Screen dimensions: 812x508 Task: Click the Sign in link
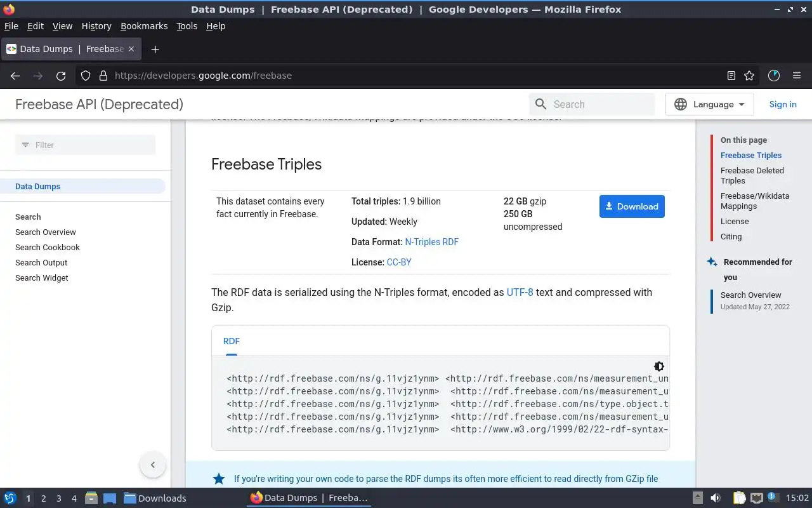783,104
